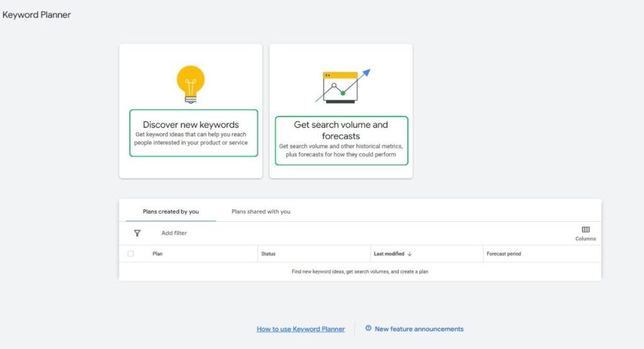
Task: Switch to Plans shared with you tab
Action: [x=261, y=211]
